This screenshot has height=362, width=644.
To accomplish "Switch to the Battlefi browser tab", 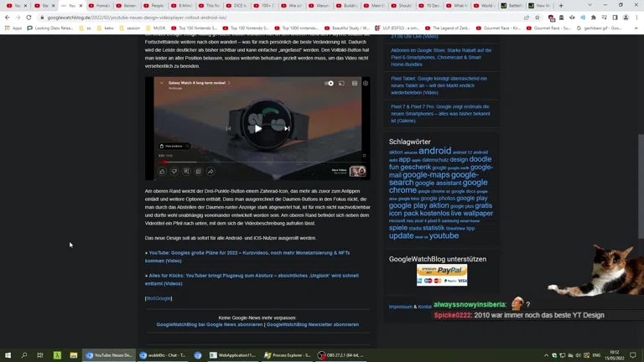I will [512, 6].
